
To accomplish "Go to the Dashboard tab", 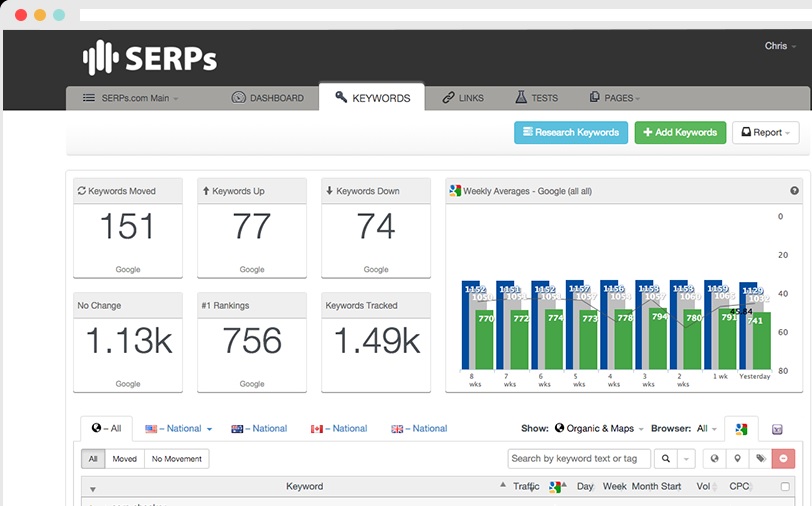I will click(x=268, y=98).
